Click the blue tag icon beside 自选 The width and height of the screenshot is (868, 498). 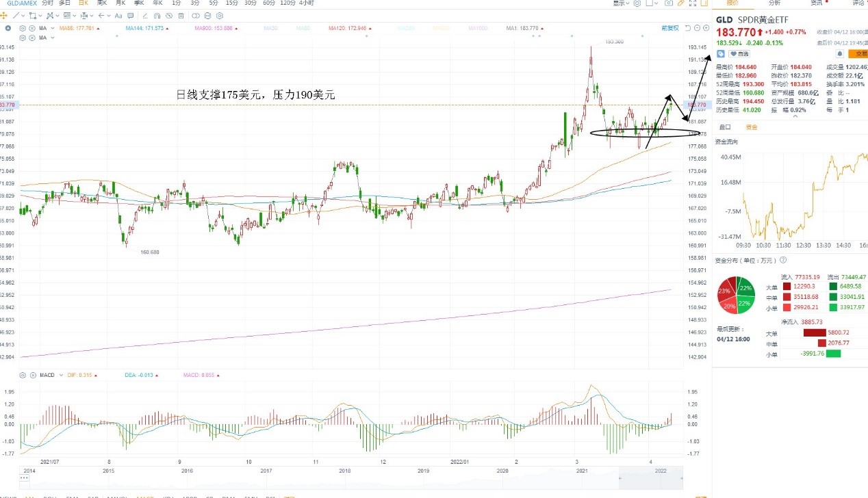[x=721, y=53]
